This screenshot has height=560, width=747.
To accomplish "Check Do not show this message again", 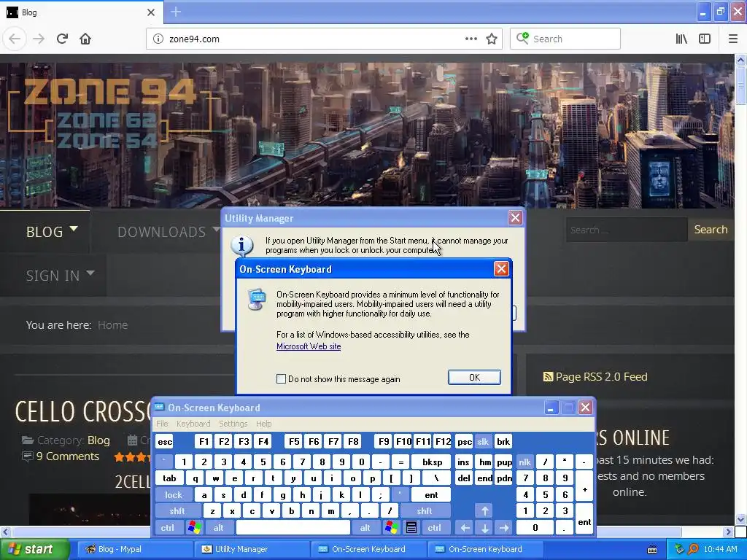I will pyautogui.click(x=281, y=379).
